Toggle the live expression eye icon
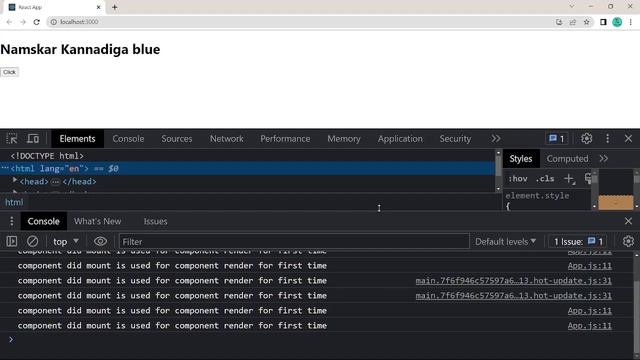 [x=100, y=242]
